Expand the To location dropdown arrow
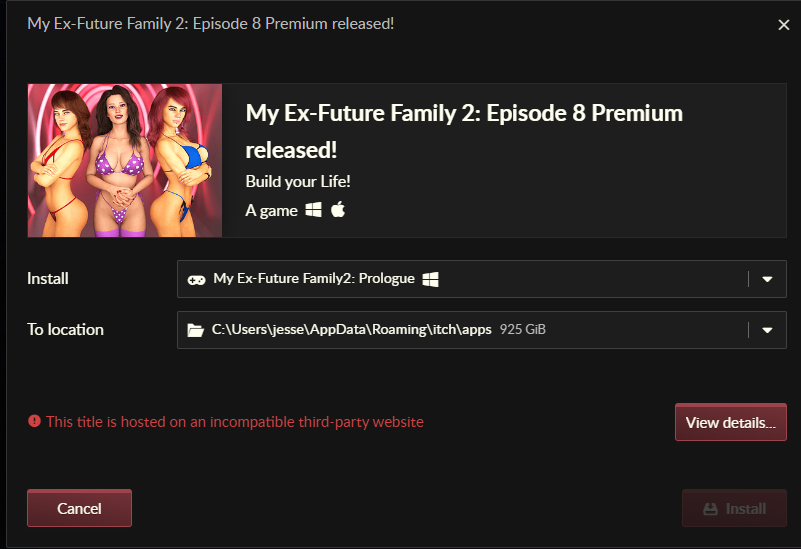This screenshot has width=801, height=549. 767,329
